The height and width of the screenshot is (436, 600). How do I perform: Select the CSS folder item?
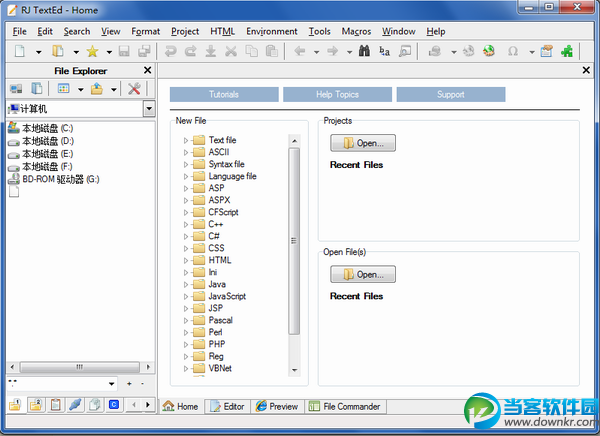216,248
